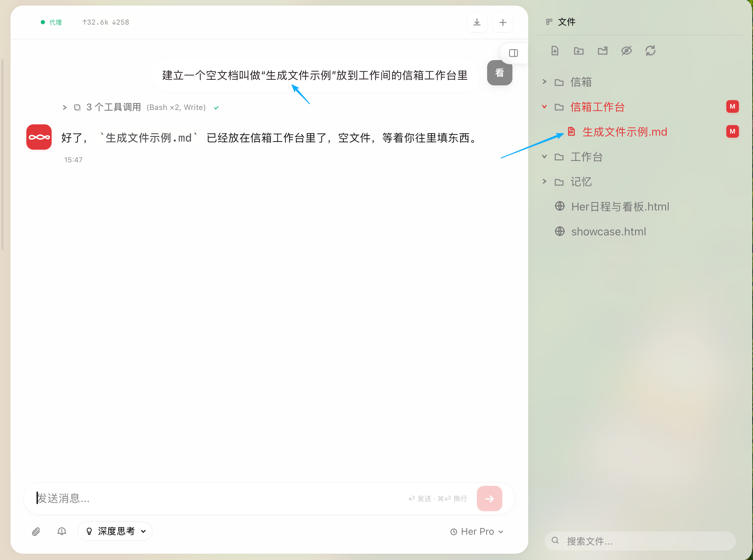This screenshot has height=560, width=753.
Task: Click the assistant reply text 好了
Action: tap(270, 138)
